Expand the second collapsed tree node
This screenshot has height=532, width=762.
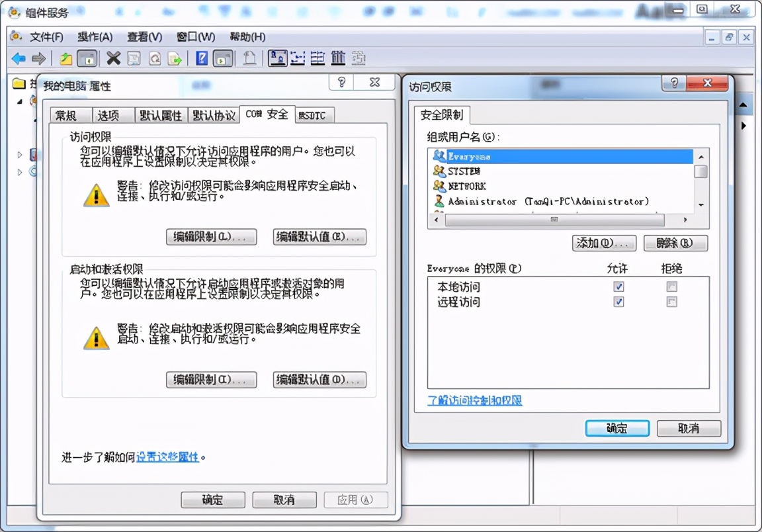coord(19,171)
